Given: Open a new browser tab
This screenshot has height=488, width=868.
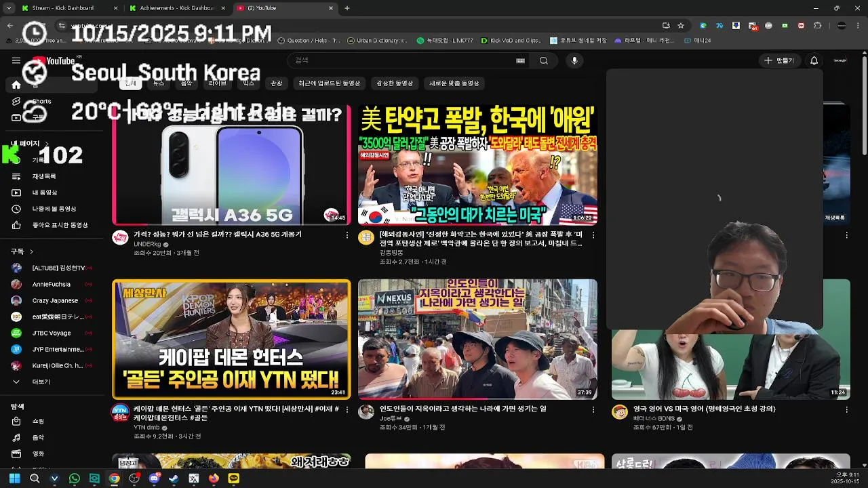Looking at the screenshot, I should pos(347,8).
